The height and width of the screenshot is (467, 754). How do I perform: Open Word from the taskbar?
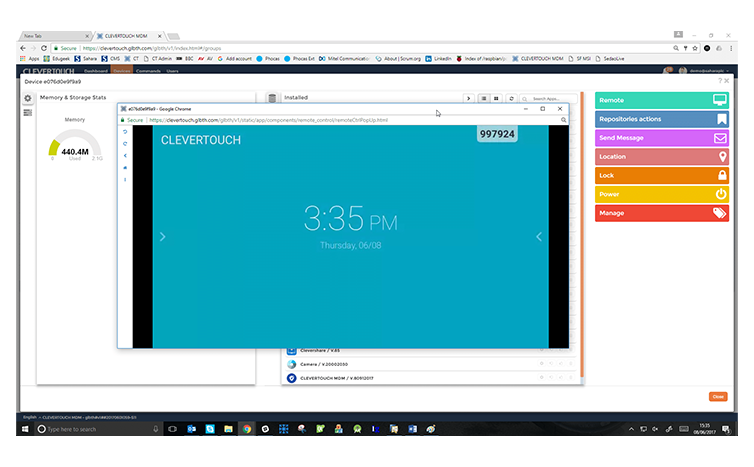pos(413,429)
